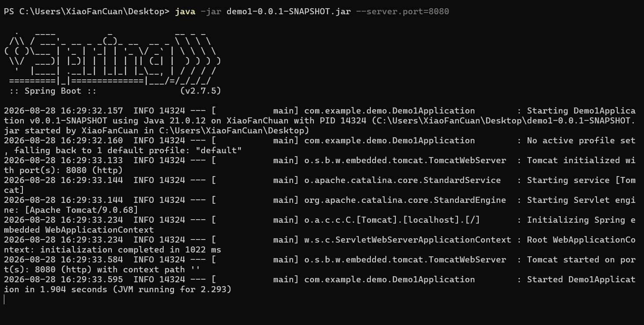
Task: Click the blinking cursor on the empty line
Action: coord(4,300)
